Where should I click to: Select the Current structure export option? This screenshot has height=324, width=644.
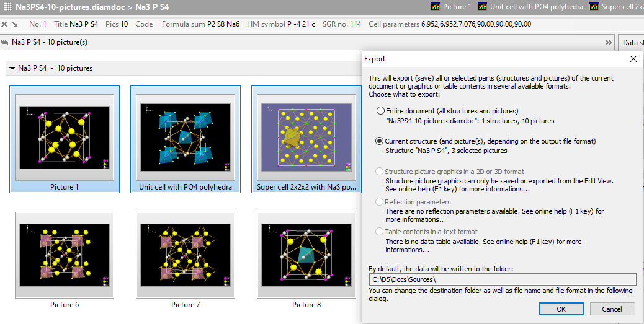tap(380, 141)
